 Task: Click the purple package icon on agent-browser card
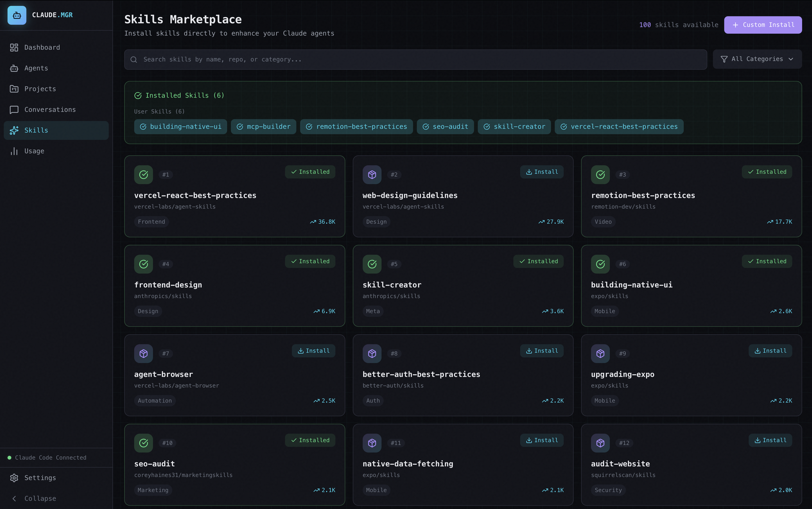tap(143, 353)
